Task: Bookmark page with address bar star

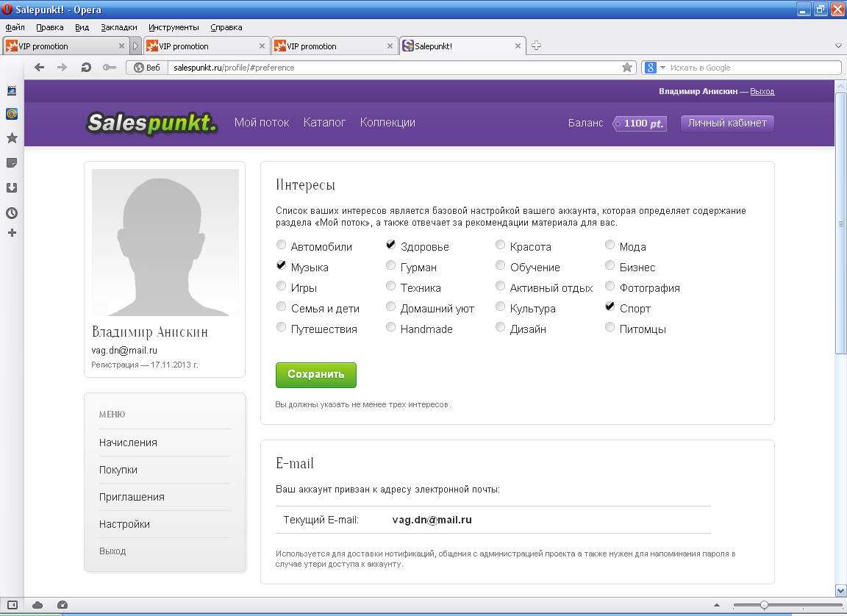Action: [x=627, y=68]
